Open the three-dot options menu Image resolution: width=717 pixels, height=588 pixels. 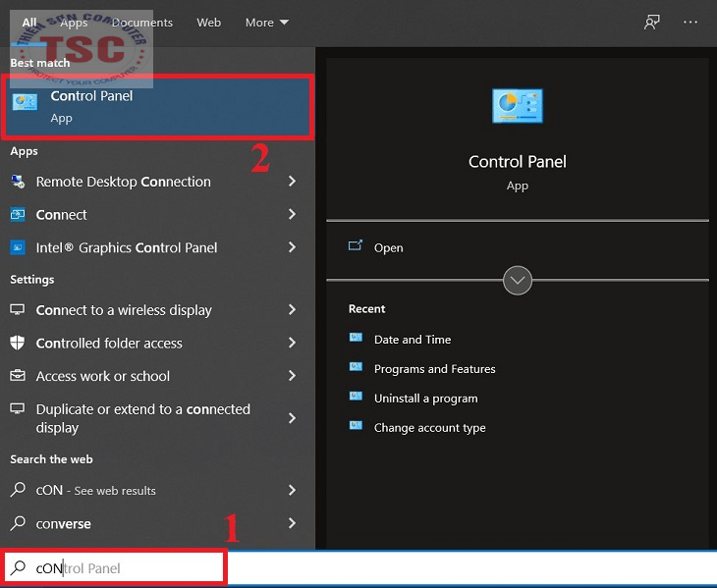click(x=690, y=22)
